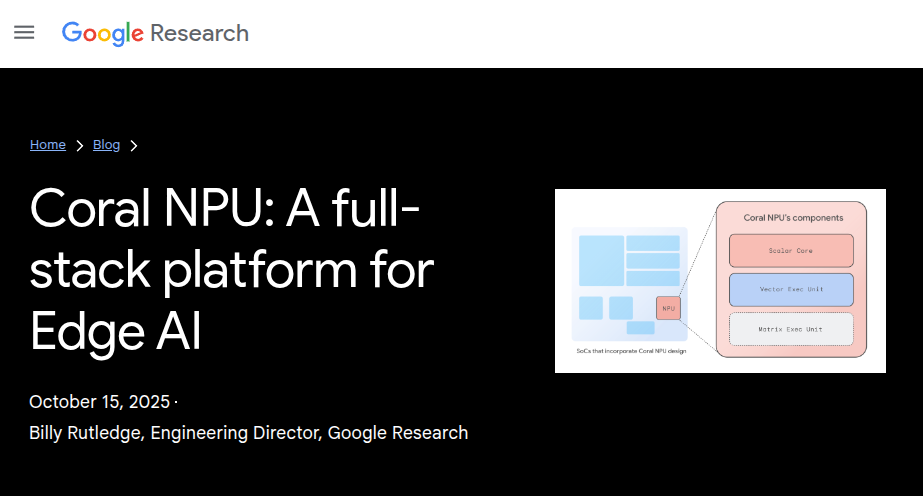The width and height of the screenshot is (923, 496).
Task: Click the small pink NPU block in diagram
Action: 668,308
